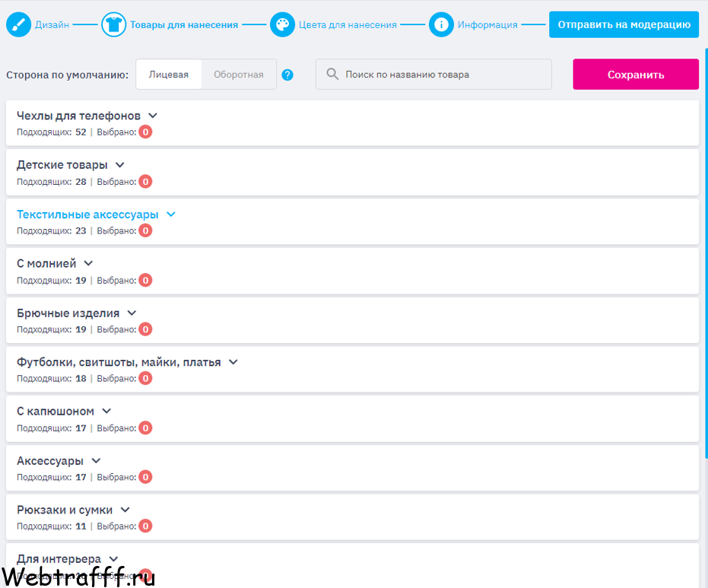
Task: Select Лицевая as default side
Action: pyautogui.click(x=169, y=74)
